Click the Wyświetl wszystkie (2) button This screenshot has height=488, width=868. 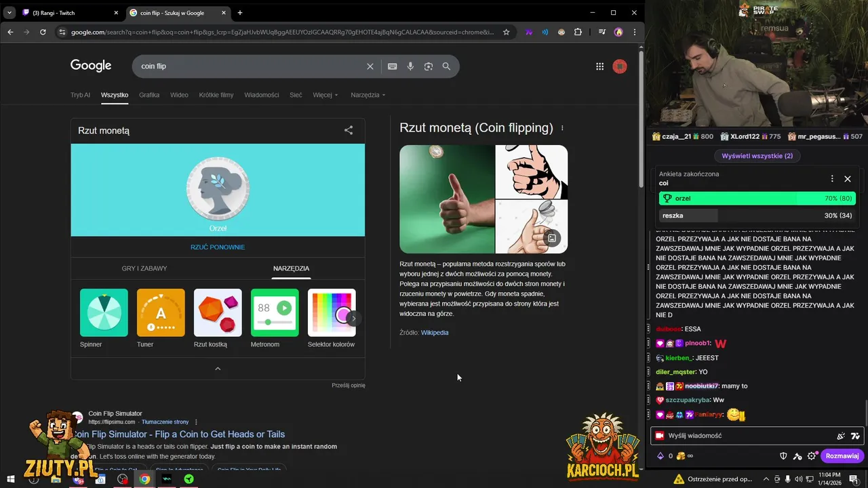[x=757, y=156]
